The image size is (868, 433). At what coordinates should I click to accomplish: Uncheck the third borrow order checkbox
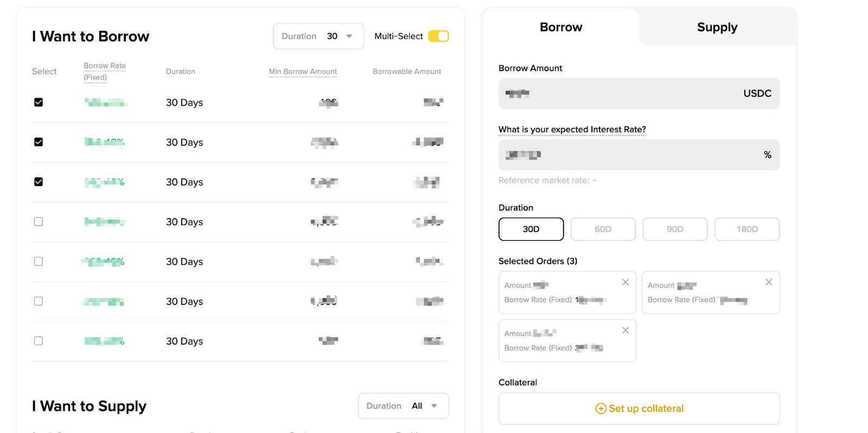tap(39, 182)
